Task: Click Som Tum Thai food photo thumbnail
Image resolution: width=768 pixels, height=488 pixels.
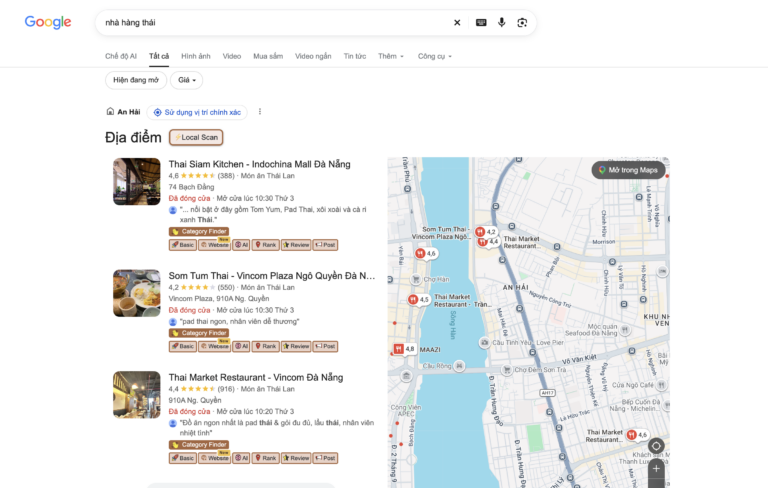Action: click(x=137, y=293)
